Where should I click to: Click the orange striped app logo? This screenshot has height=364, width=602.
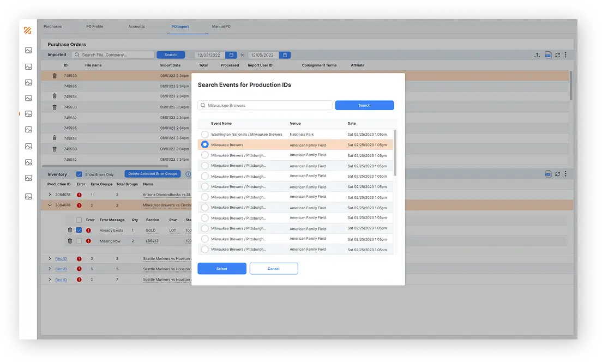click(28, 31)
